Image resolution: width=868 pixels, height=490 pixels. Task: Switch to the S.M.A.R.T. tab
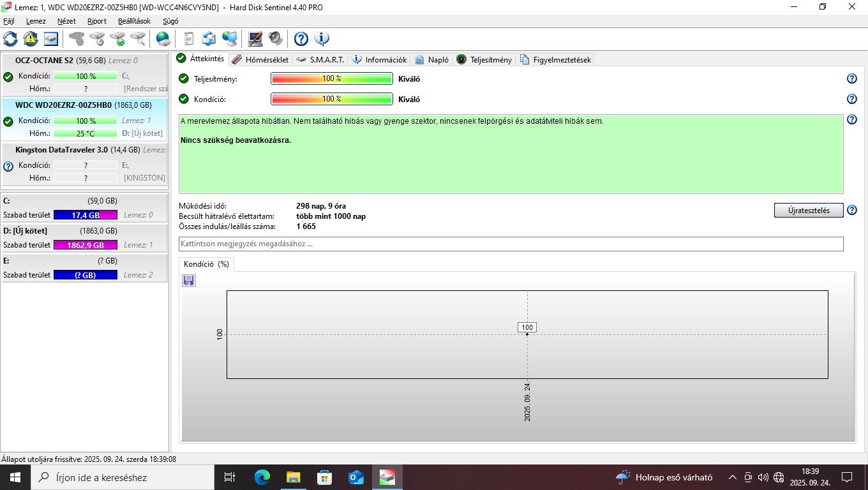tap(320, 59)
